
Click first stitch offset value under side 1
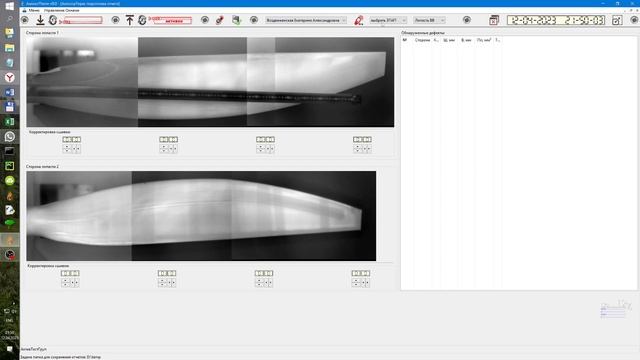point(71,140)
